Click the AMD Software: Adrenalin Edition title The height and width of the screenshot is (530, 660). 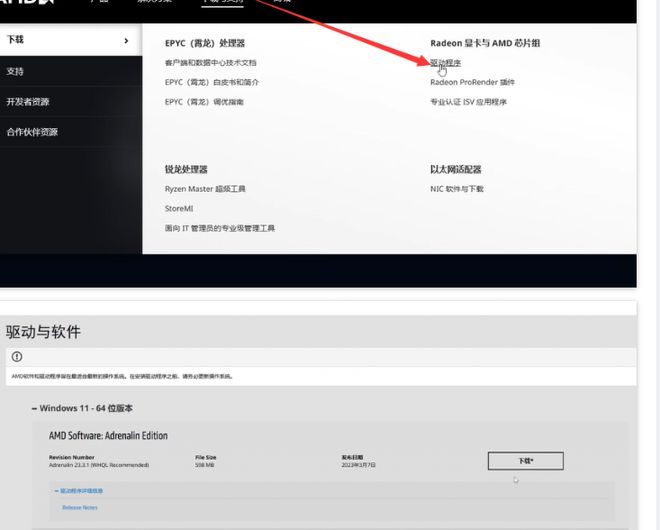click(108, 436)
